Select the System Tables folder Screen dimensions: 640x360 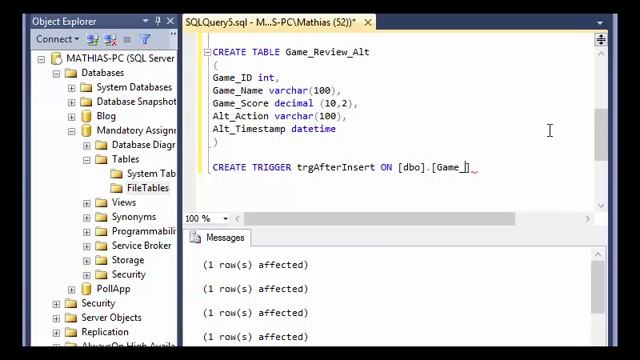pyautogui.click(x=151, y=174)
